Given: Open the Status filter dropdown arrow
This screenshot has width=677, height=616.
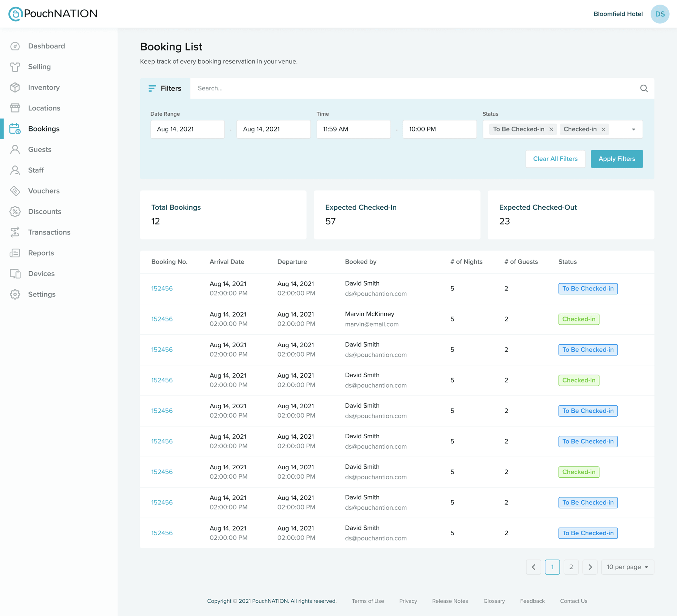Looking at the screenshot, I should (x=634, y=129).
